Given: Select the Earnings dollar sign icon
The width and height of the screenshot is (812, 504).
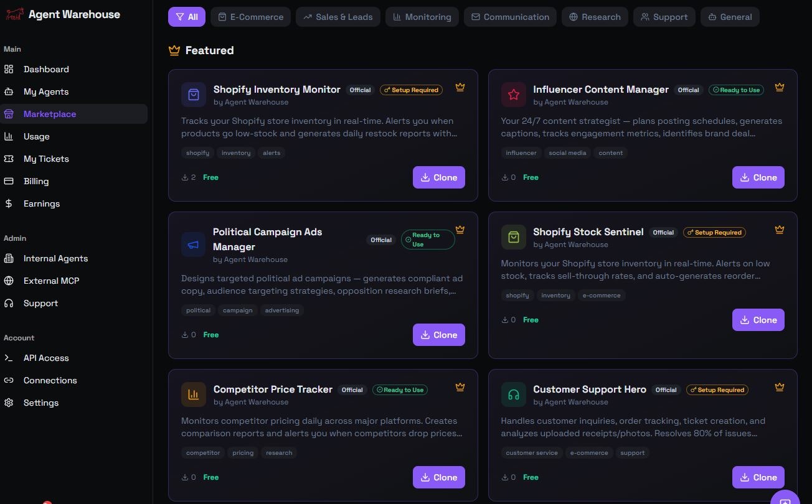Looking at the screenshot, I should [9, 203].
